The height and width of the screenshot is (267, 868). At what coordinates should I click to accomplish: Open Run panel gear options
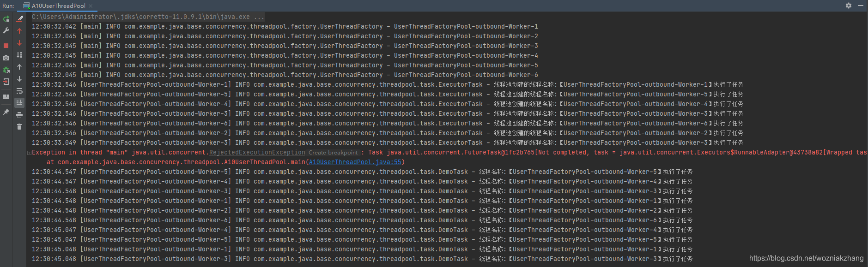(849, 6)
